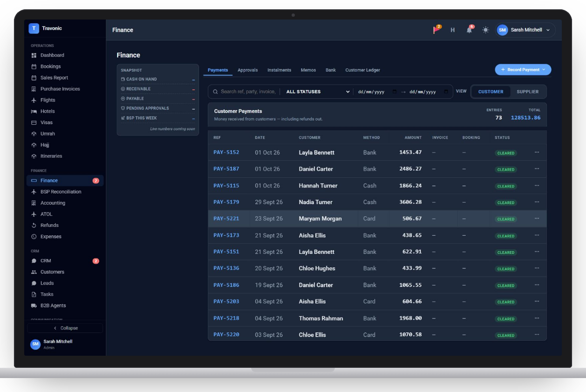Viewport: 586px width, 392px height.
Task: Open the flagged items icon in header
Action: [437, 30]
